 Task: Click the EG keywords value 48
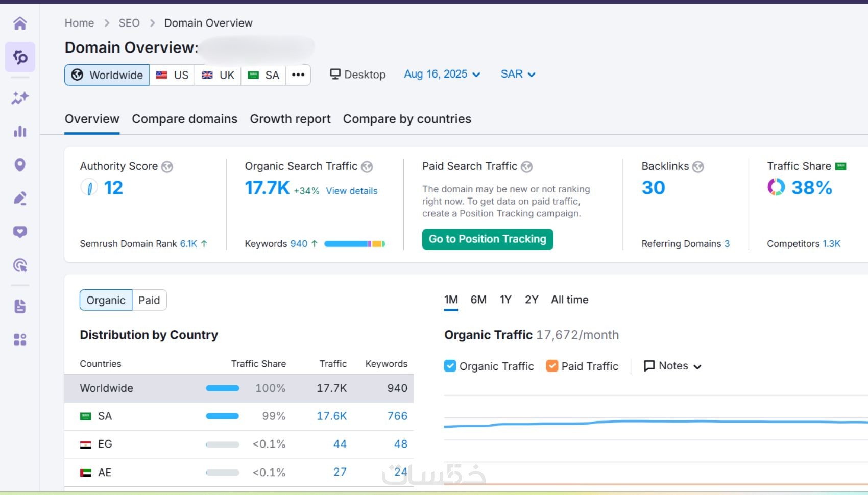(401, 444)
